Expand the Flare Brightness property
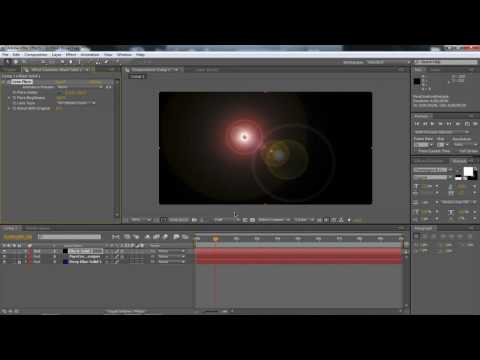This screenshot has height=360, width=480. (x=9, y=98)
